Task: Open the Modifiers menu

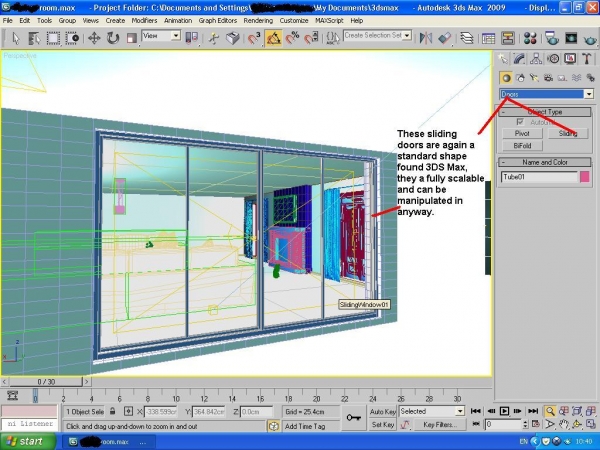Action: [x=144, y=21]
